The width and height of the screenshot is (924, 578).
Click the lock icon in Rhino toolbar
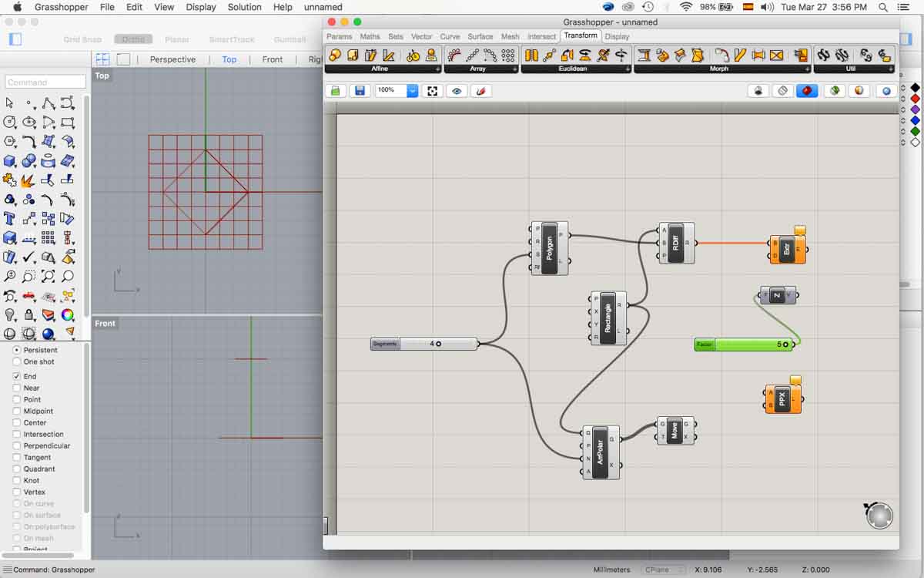point(29,315)
